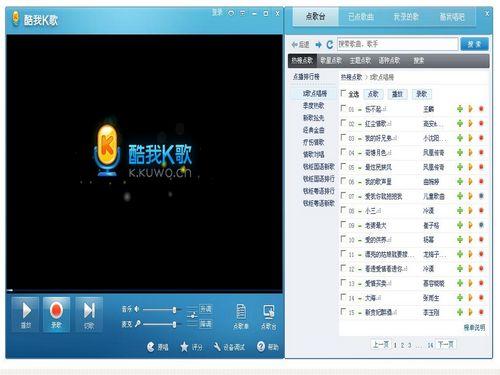The width and height of the screenshot is (500, 375).
Task: Play song 09 with orange arrow icon
Action: coord(471,225)
